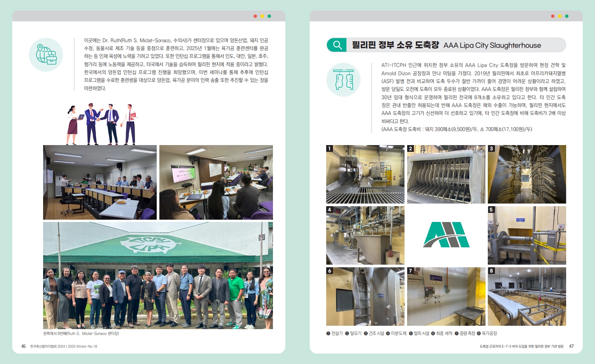The height and width of the screenshot is (364, 595).
Task: Click page number 47
Action: pos(571,346)
